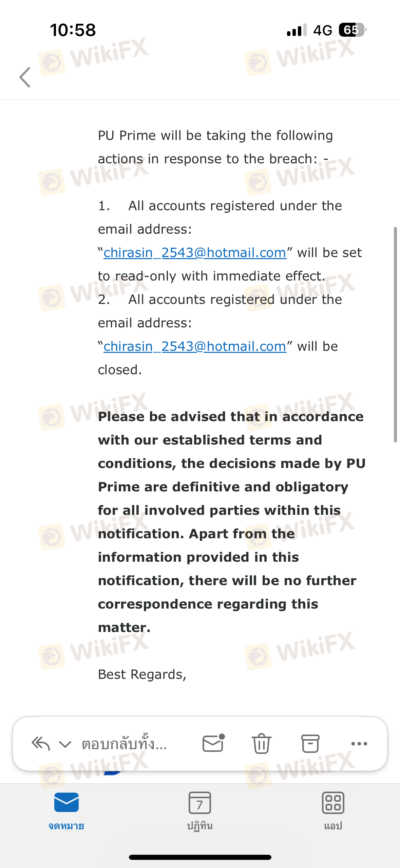Open email link in item 2

(x=195, y=346)
